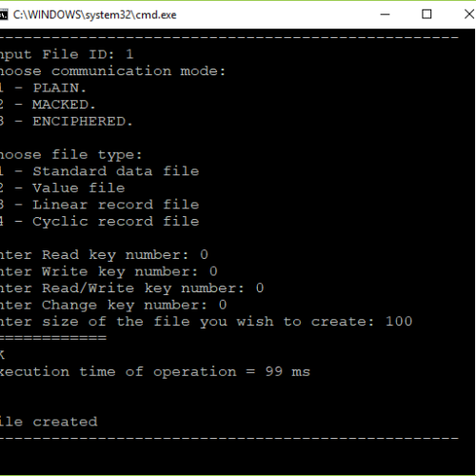Select the MACKED option text
Screen dimensions: 476x476
click(x=64, y=105)
